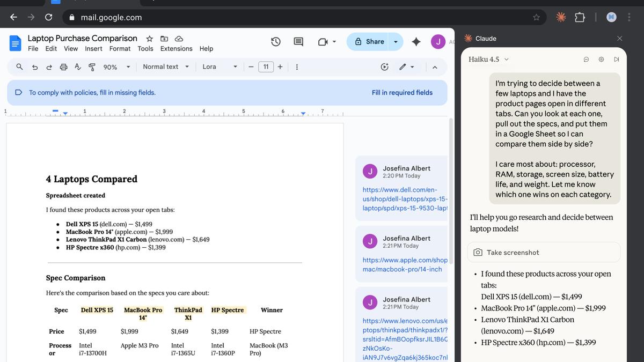Start a video call camera icon
Viewport: 644px width, 362px height.
pos(323,42)
